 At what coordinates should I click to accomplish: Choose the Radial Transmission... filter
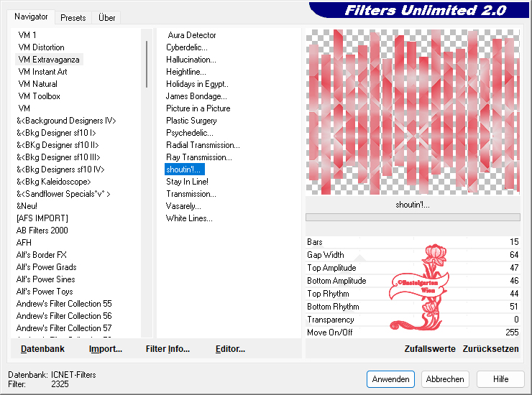click(203, 145)
